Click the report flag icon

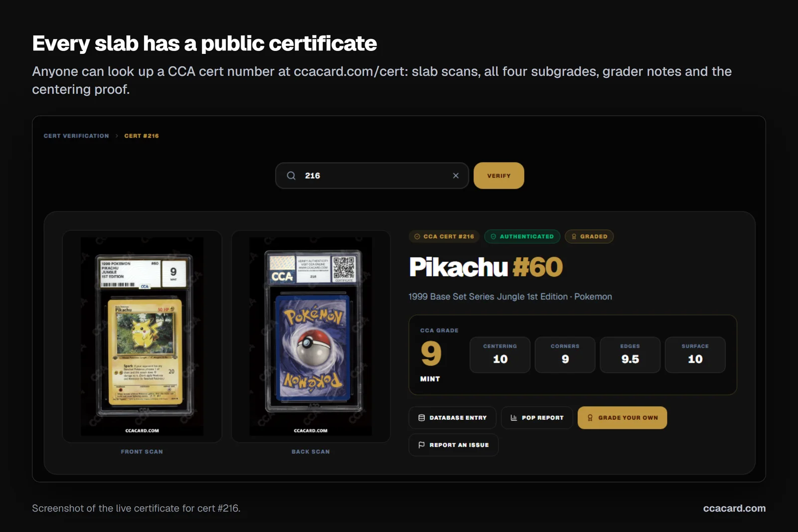421,445
